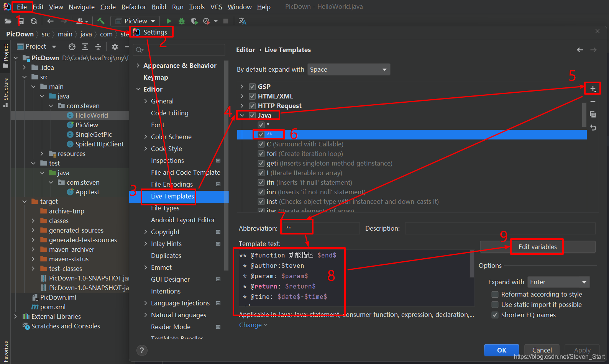Click the Stop square icon
609x364 pixels.
coord(226,21)
